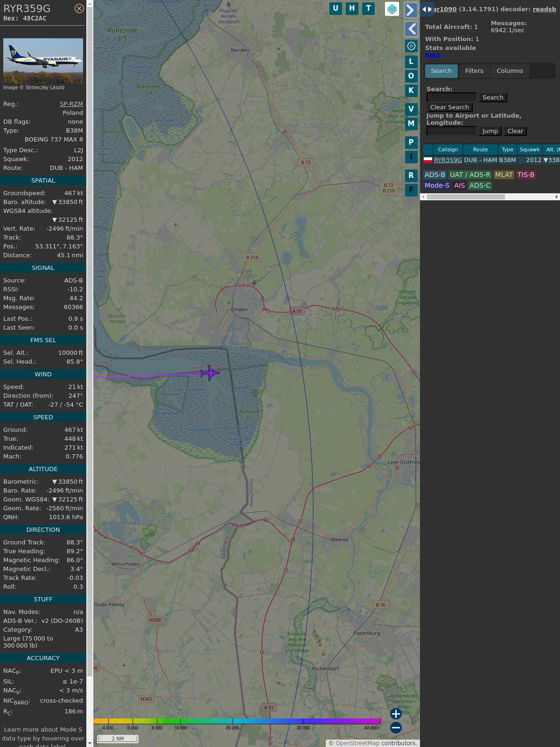The width and height of the screenshot is (560, 747).
Task: Click the Clear button next to Jump
Action: [x=515, y=131]
